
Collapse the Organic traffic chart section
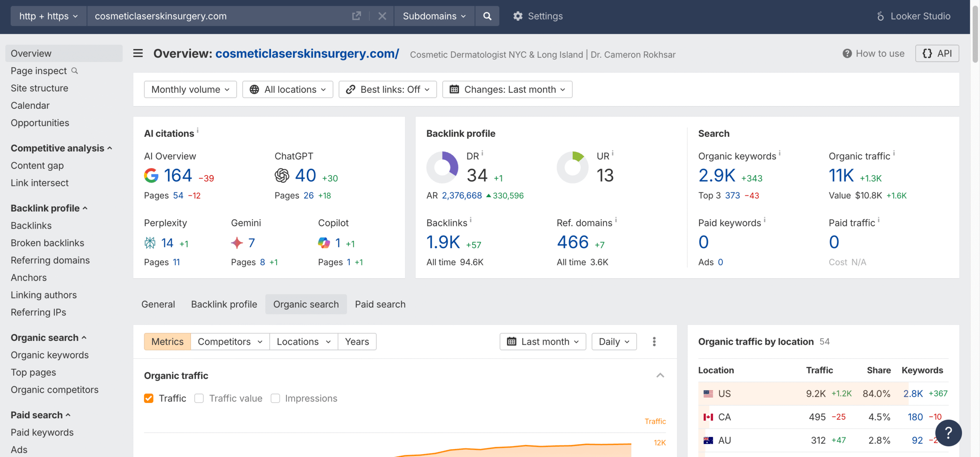[x=660, y=375]
